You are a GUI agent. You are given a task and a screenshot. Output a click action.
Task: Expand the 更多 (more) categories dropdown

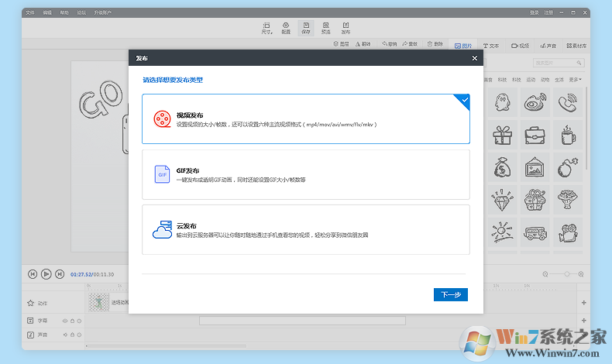576,80
